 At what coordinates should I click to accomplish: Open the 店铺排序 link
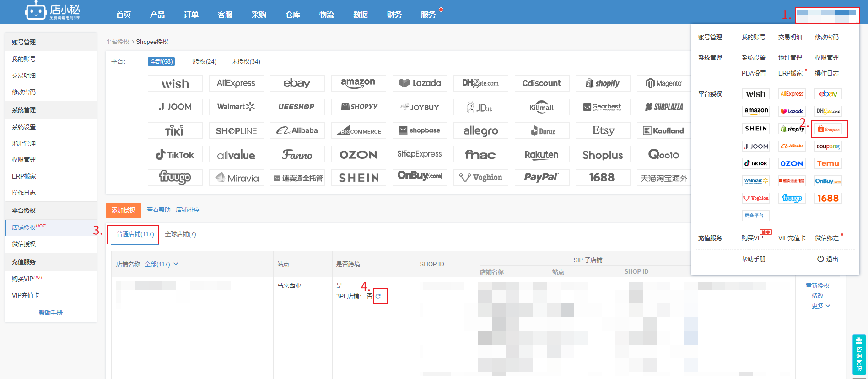[188, 210]
